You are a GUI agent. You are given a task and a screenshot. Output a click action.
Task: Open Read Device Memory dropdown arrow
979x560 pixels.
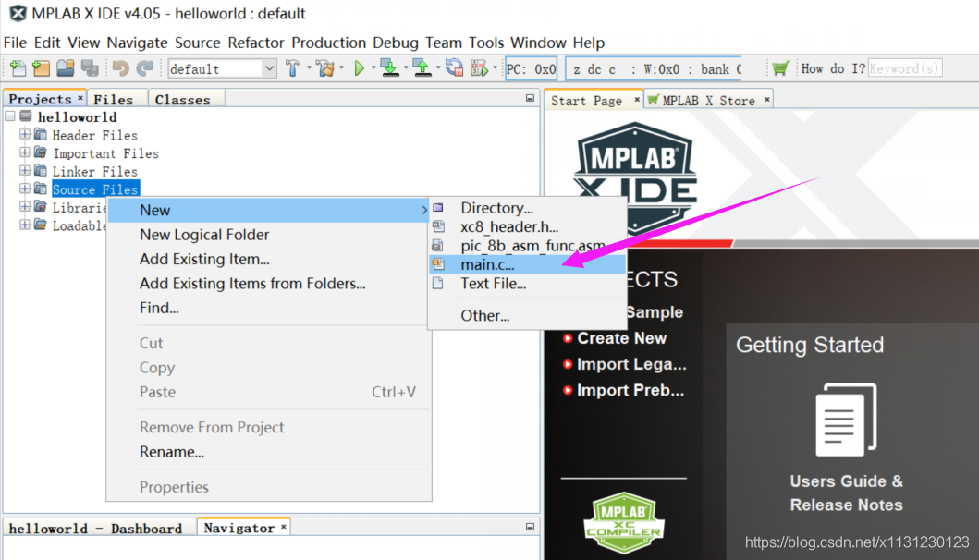pos(437,68)
